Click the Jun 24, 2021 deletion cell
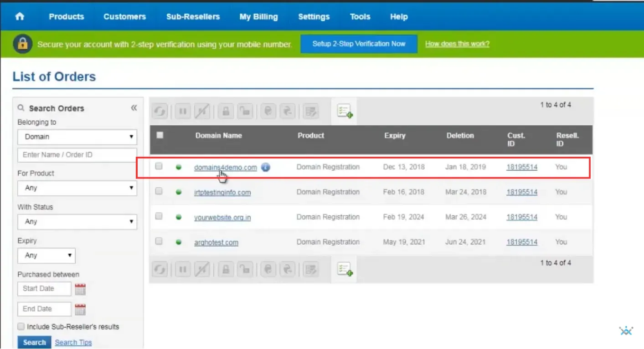644x349 pixels. coord(465,242)
